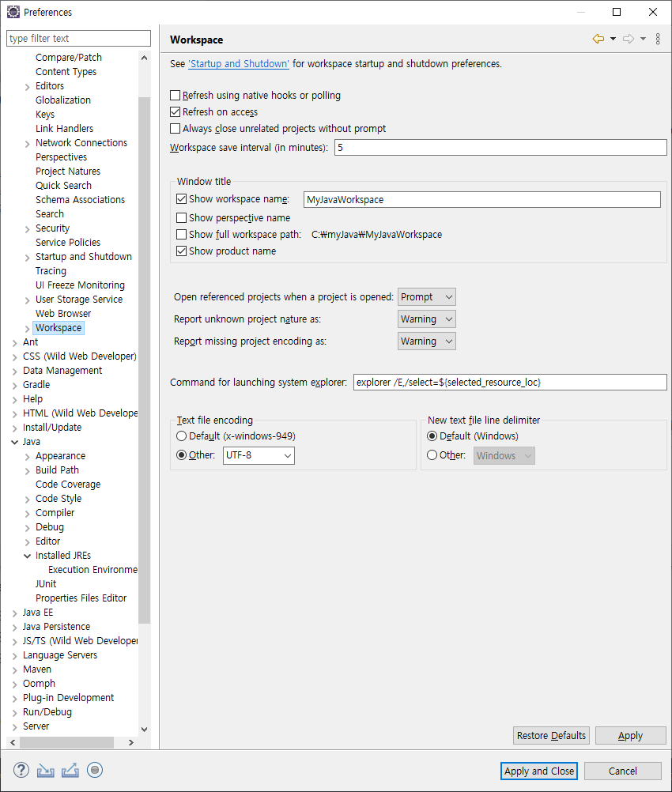Screen dimensions: 672x792
Task: Click the tree scroll-down arrow
Action: (144, 730)
